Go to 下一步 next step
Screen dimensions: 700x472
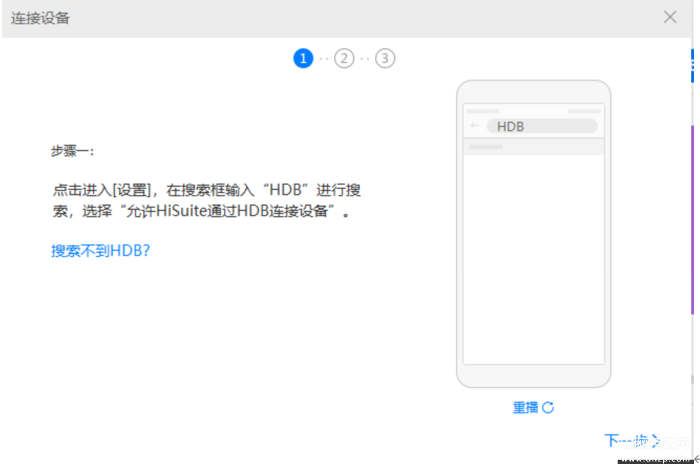point(632,441)
